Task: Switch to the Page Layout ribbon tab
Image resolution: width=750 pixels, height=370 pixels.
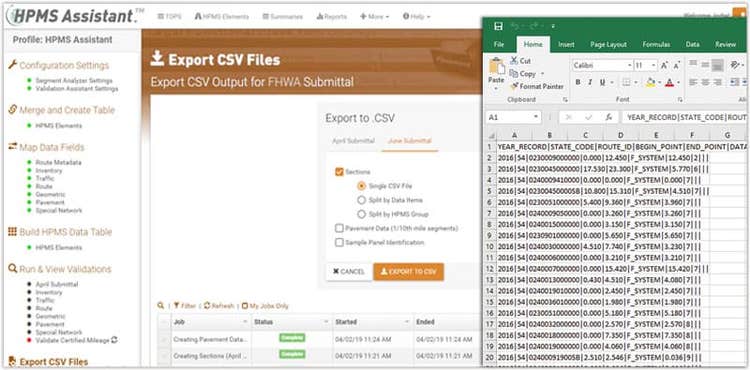Action: point(608,44)
